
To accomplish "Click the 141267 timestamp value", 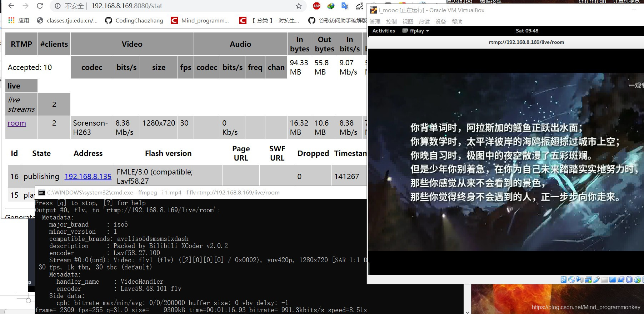I will (346, 176).
